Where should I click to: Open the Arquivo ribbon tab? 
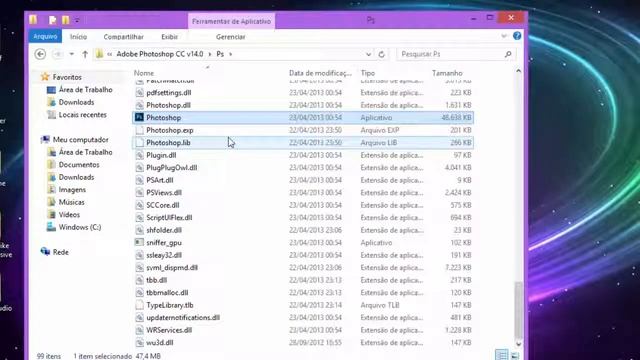45,36
